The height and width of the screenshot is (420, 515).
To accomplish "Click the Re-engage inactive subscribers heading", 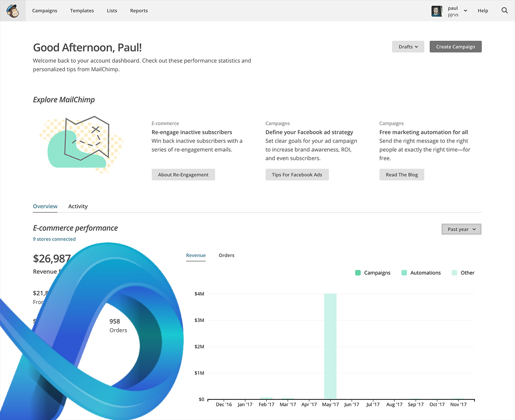I will (x=192, y=132).
